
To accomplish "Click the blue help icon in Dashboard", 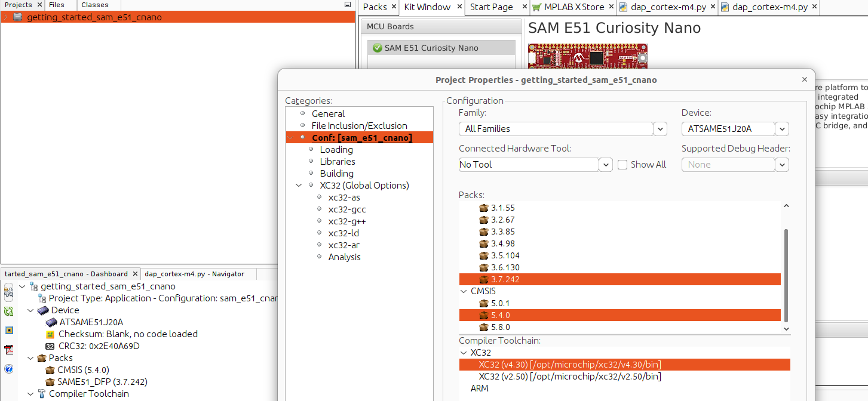I will pyautogui.click(x=8, y=369).
